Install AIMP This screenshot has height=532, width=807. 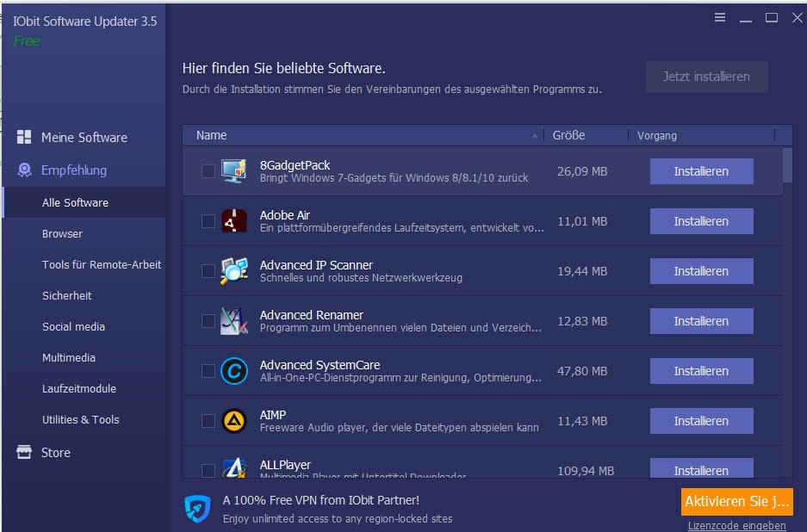[x=701, y=420]
